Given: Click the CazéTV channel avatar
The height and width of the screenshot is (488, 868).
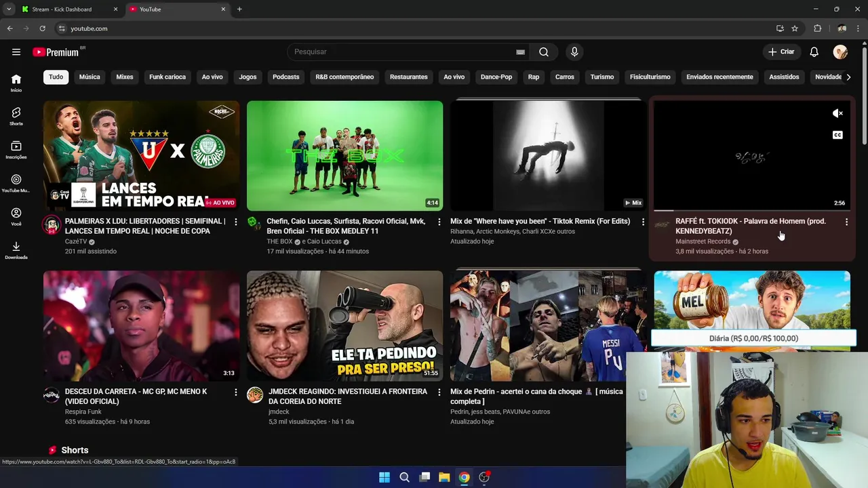Looking at the screenshot, I should coord(52,224).
